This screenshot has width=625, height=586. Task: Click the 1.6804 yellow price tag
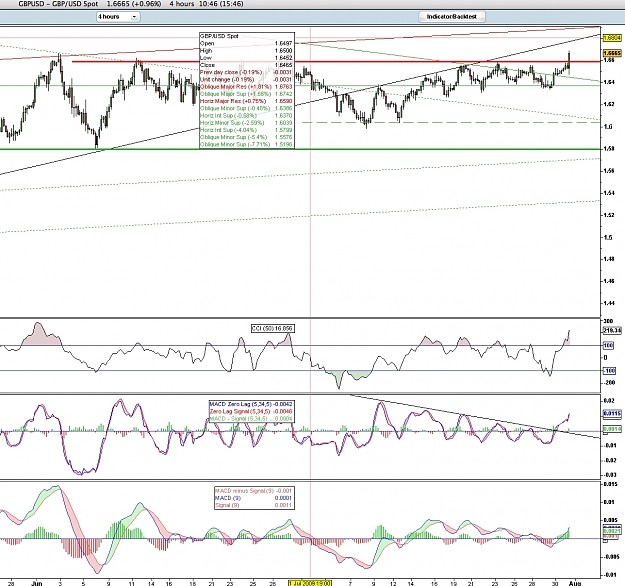coord(612,38)
